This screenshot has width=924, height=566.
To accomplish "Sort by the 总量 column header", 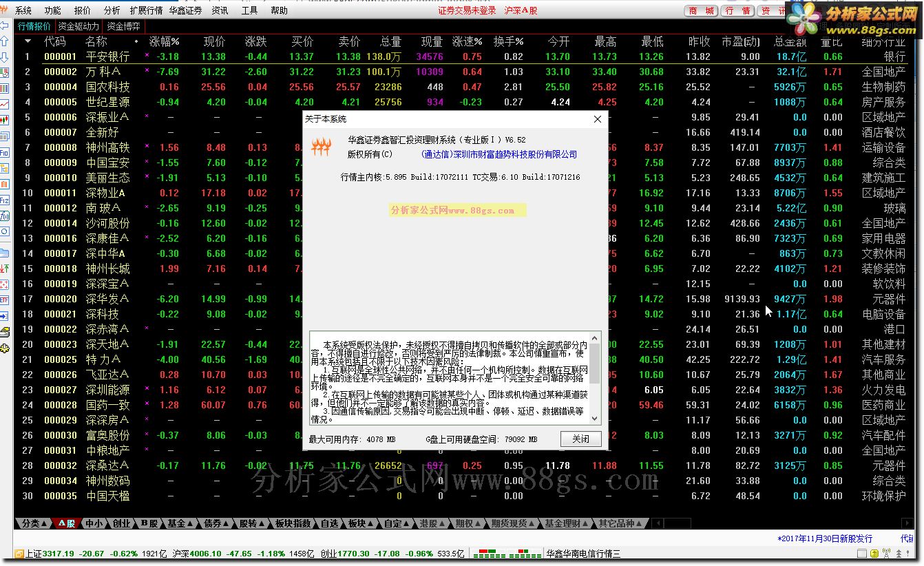I will tap(390, 42).
